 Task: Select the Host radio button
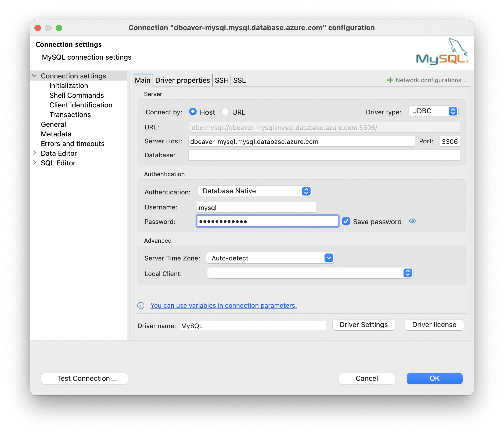(x=193, y=112)
